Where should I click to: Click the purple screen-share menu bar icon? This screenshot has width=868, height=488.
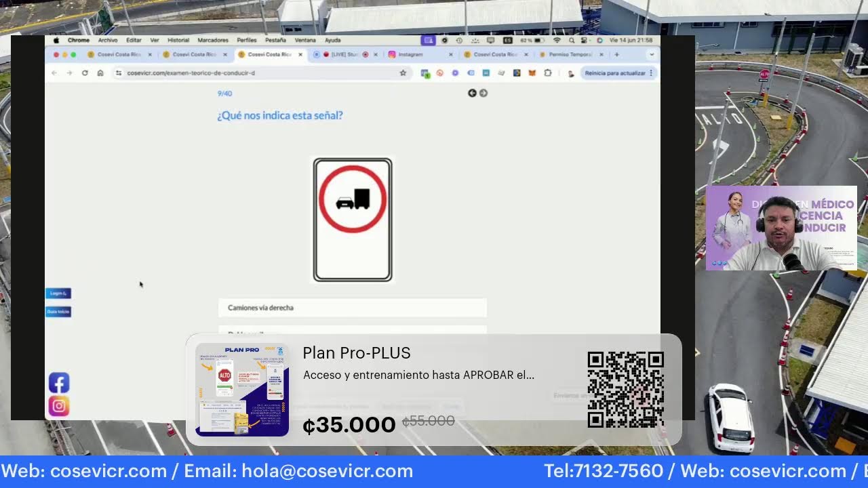click(x=428, y=40)
